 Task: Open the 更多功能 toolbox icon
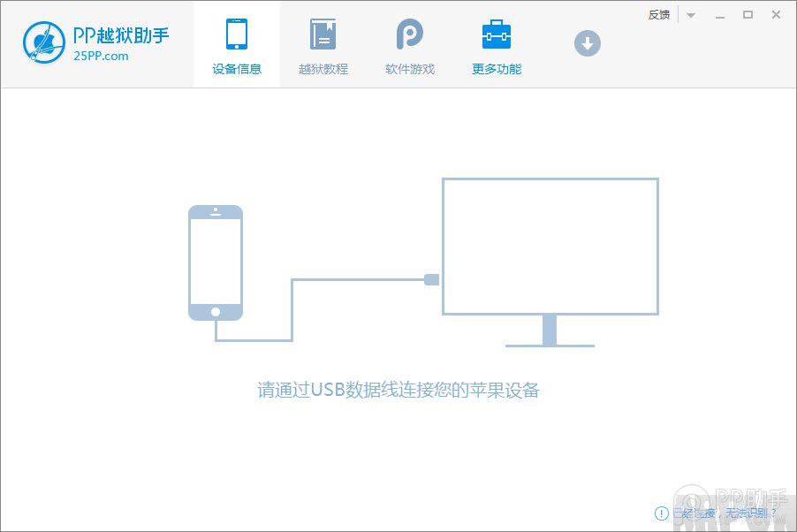[495, 34]
